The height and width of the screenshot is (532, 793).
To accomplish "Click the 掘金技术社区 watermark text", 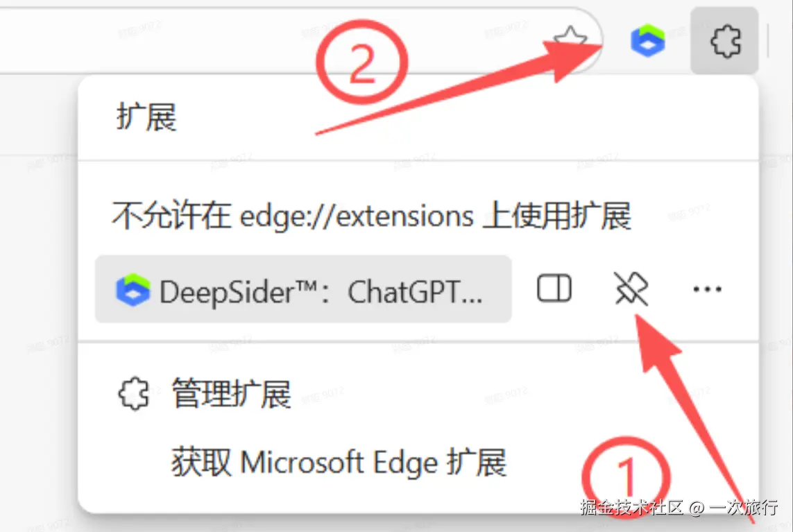I will point(631,507).
